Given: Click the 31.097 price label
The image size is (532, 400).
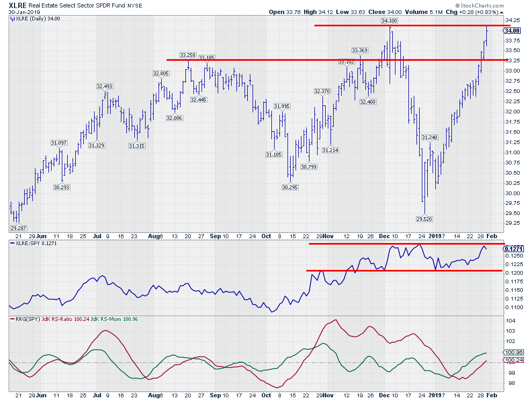Looking at the screenshot, I should (59, 142).
